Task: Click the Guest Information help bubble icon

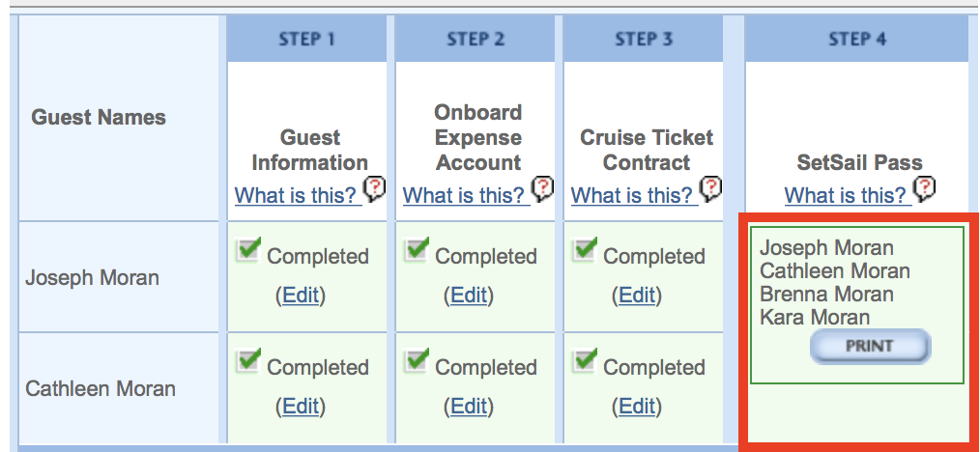Action: pyautogui.click(x=375, y=188)
